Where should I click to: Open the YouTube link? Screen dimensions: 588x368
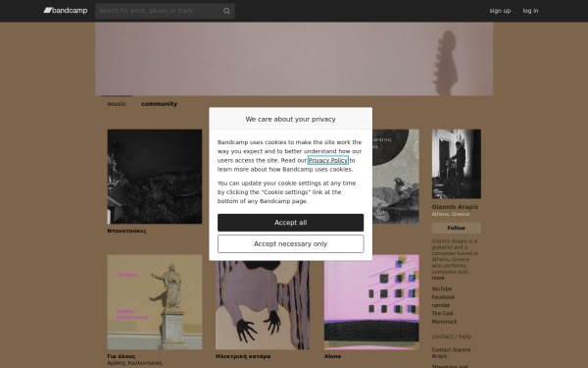442,289
